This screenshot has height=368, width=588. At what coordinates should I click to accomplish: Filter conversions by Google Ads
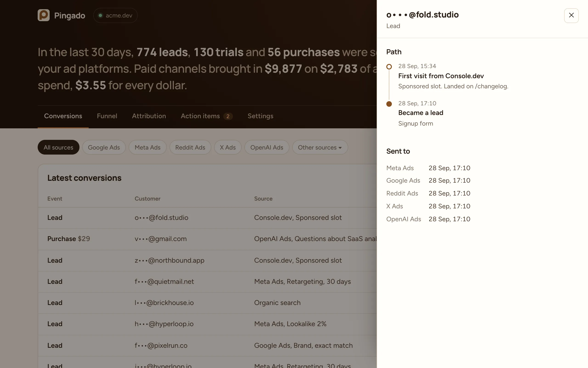pyautogui.click(x=104, y=147)
